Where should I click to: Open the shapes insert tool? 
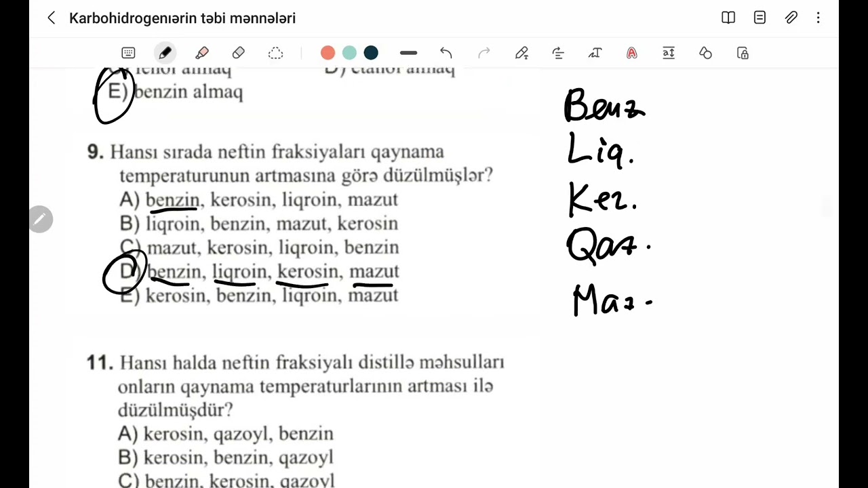705,53
